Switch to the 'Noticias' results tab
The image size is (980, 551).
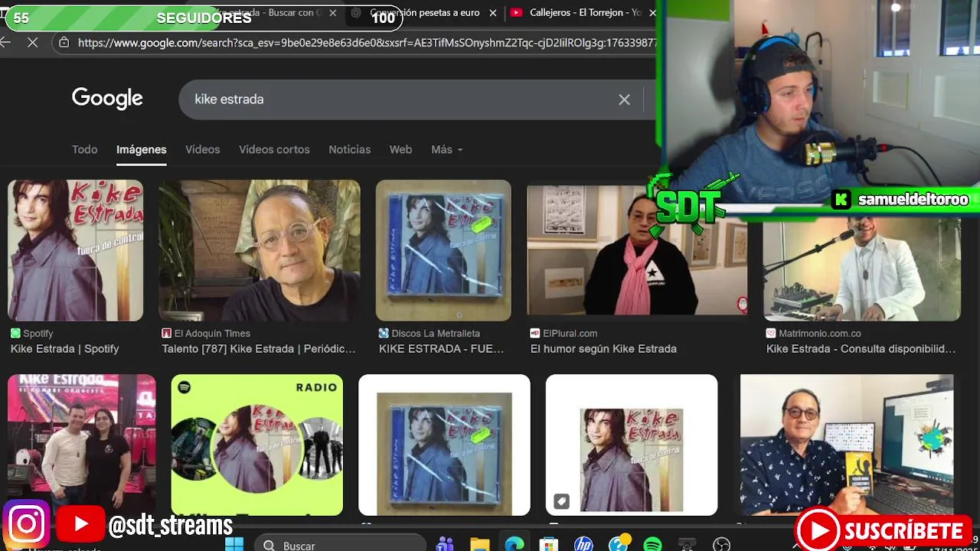(349, 150)
